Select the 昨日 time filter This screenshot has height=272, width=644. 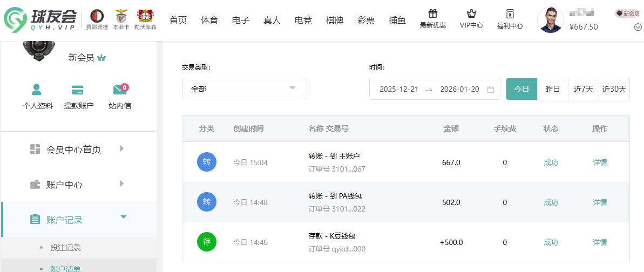click(x=552, y=89)
